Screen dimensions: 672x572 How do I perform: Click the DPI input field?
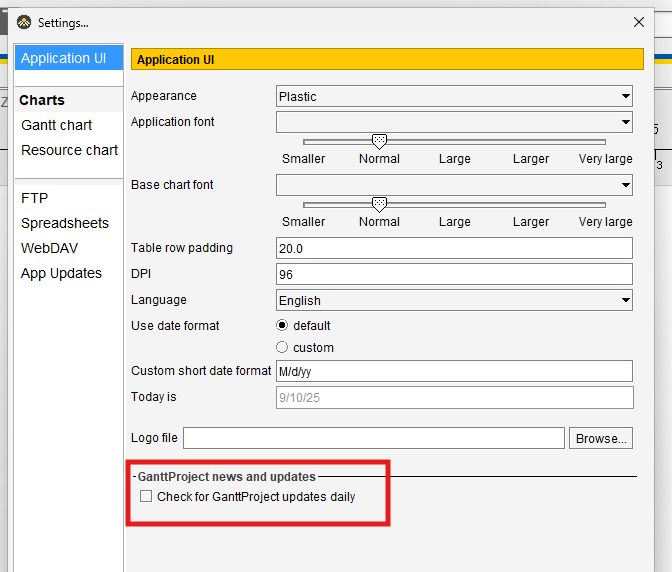click(x=454, y=274)
